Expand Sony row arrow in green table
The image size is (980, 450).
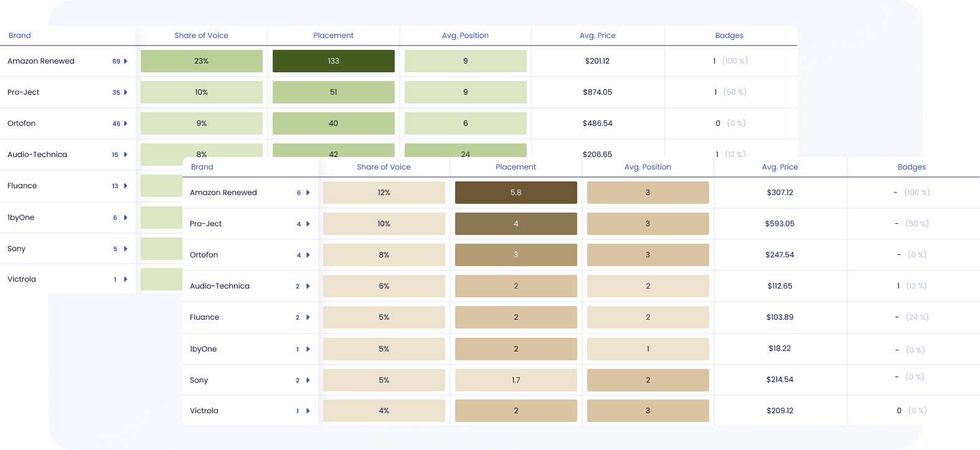(126, 249)
